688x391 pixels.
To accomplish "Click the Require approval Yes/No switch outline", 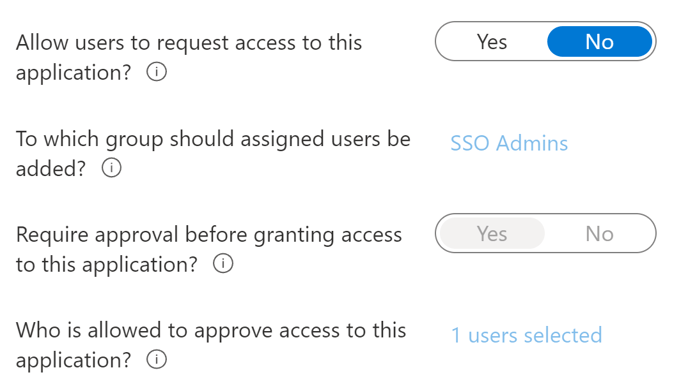I will pos(546,233).
